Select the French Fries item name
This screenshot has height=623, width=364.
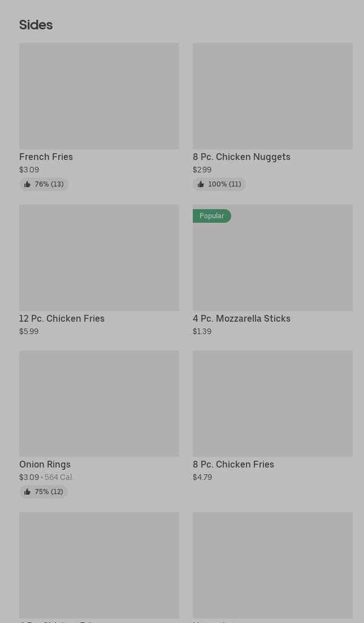pyautogui.click(x=46, y=157)
